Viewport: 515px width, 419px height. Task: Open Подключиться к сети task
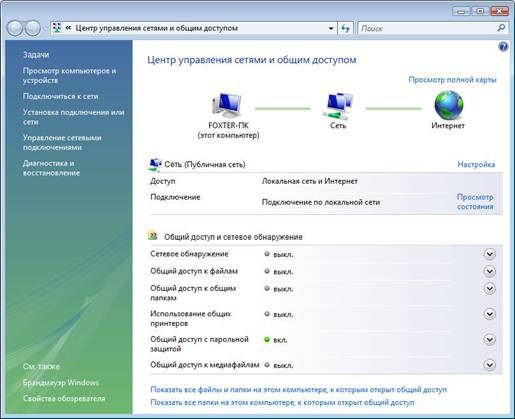60,96
